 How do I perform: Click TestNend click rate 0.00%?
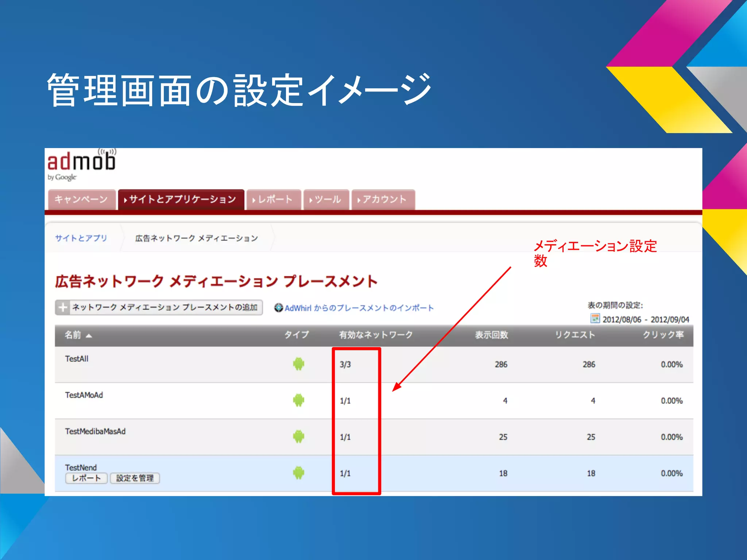672,473
